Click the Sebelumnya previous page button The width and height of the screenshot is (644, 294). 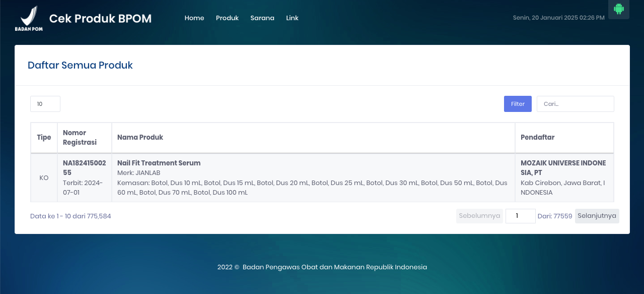[479, 216]
